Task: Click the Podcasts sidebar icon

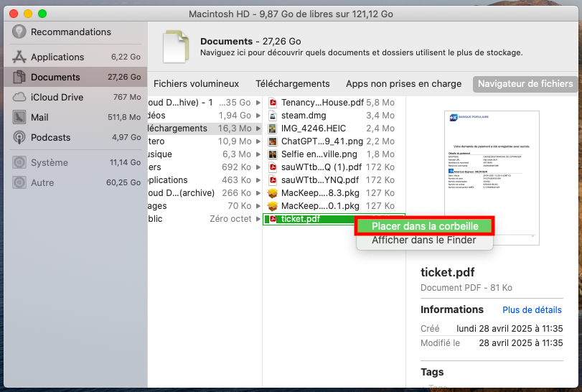Action: [19, 137]
